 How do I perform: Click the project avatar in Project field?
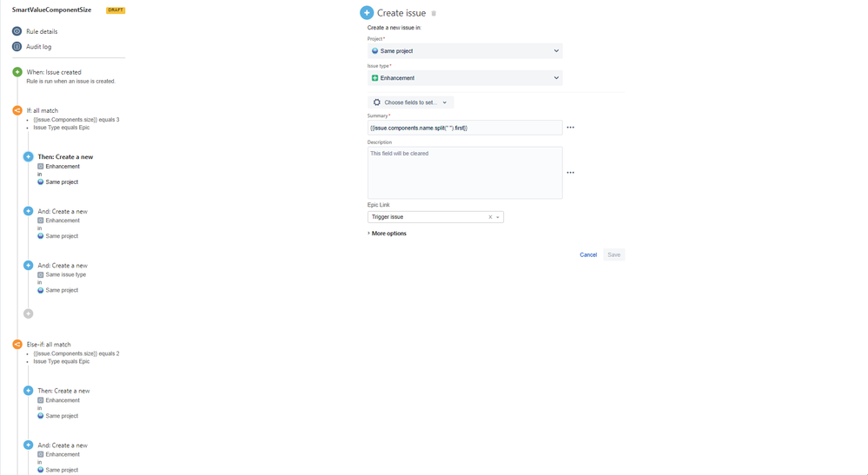pos(374,51)
